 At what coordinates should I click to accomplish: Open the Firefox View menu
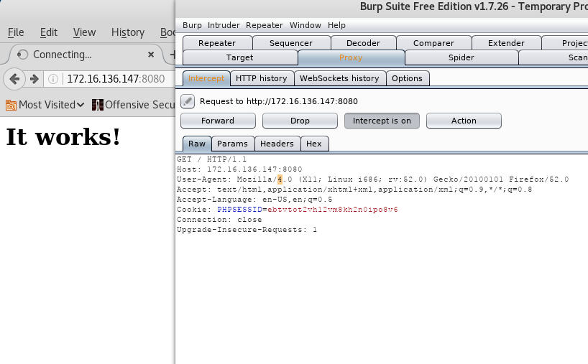click(84, 32)
